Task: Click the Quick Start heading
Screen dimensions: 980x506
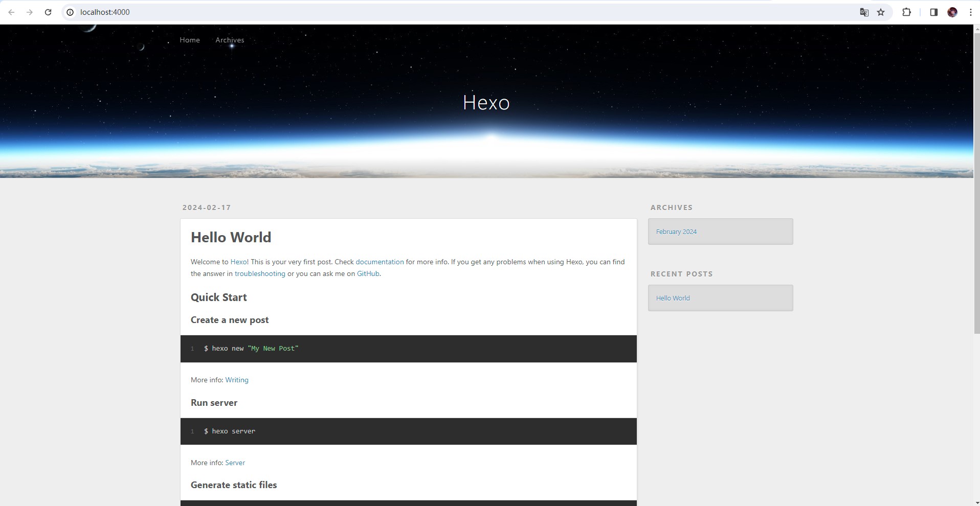Action: tap(219, 297)
